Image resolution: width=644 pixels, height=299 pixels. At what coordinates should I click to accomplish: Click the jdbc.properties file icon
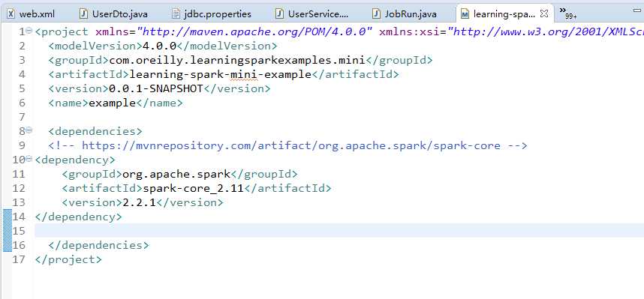tap(176, 14)
